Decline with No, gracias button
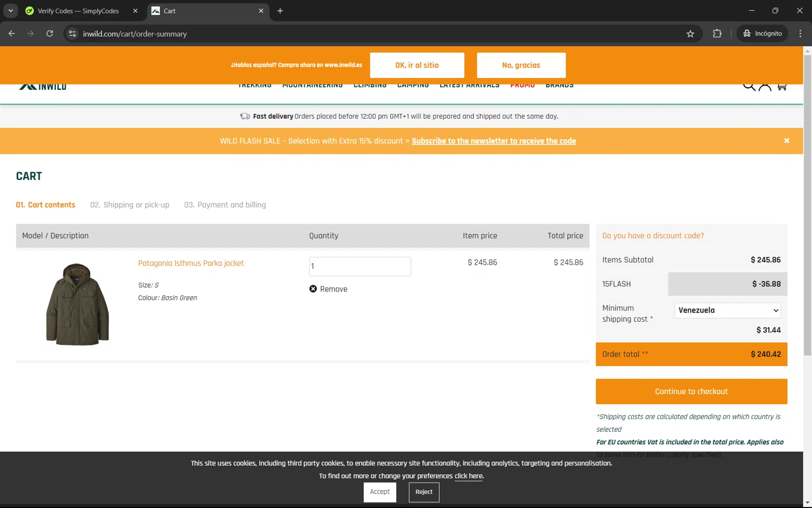This screenshot has width=812, height=508. pos(521,65)
